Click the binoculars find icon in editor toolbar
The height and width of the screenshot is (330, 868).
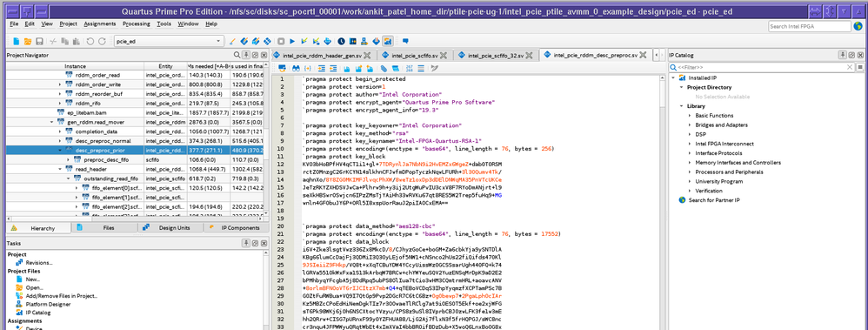tap(296, 68)
